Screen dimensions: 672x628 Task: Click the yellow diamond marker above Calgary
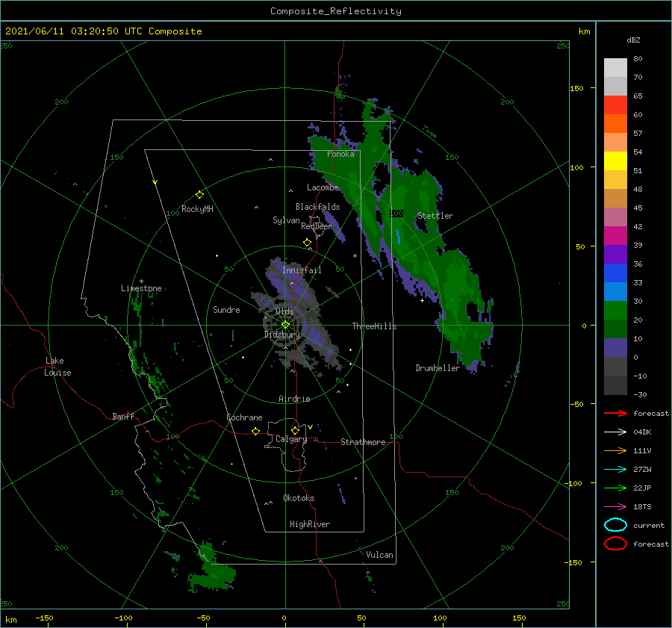point(295,430)
